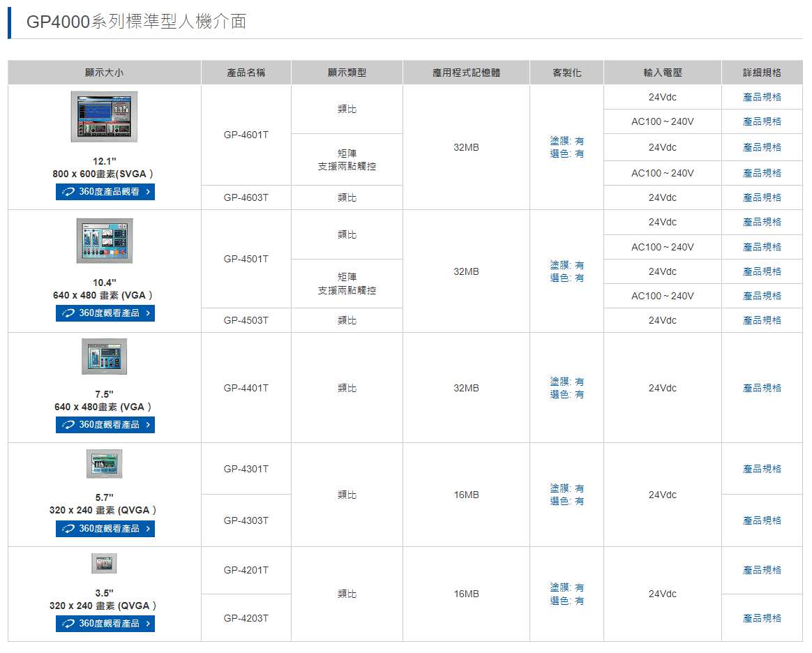
Task: Select the GP-4603T product name cell
Action: [x=246, y=197]
